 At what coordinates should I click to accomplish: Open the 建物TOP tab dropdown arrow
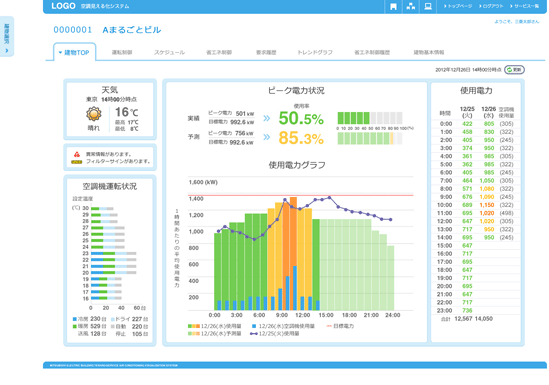60,52
